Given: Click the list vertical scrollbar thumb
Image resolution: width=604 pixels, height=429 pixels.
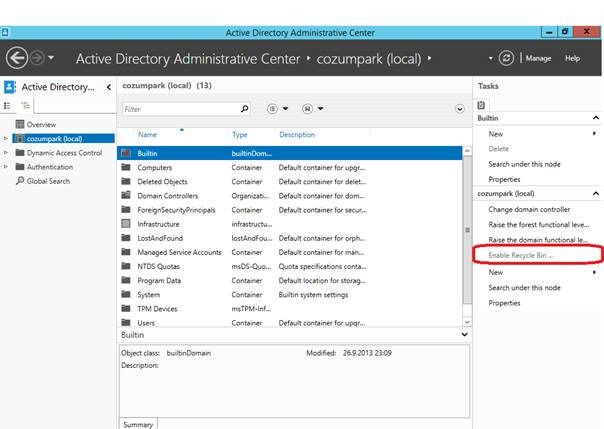Looking at the screenshot, I should (x=467, y=230).
